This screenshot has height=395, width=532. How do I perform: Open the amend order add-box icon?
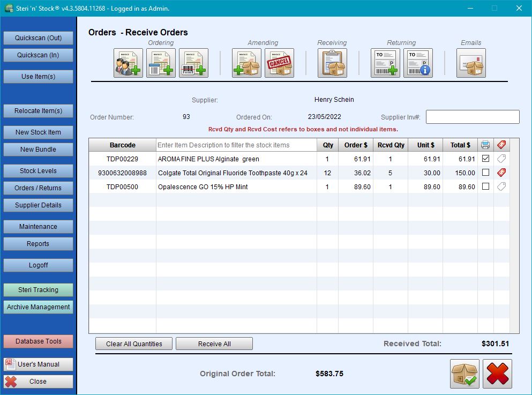coord(246,63)
